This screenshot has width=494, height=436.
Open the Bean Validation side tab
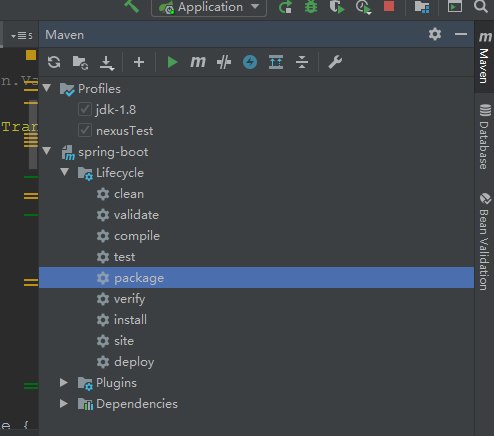coord(484,242)
